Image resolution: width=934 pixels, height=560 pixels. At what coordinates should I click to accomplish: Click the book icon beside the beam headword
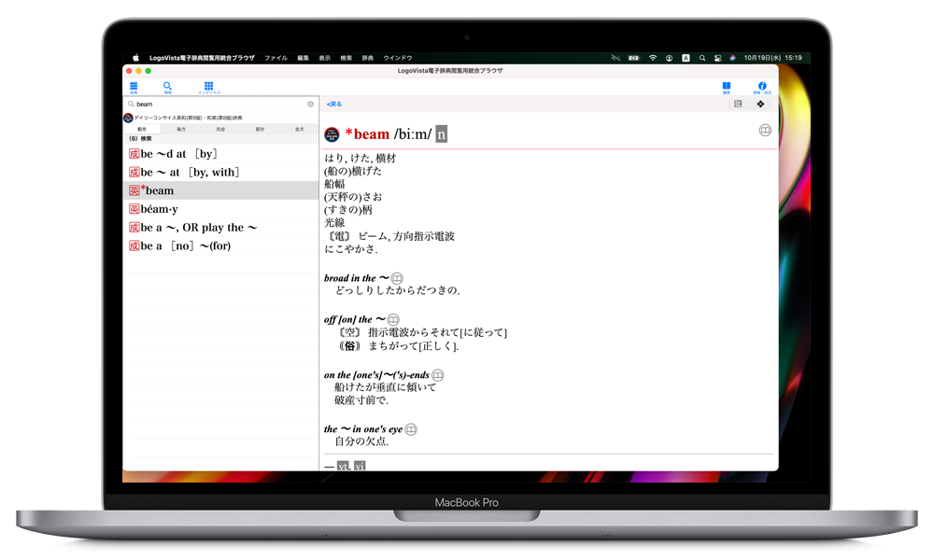click(766, 131)
